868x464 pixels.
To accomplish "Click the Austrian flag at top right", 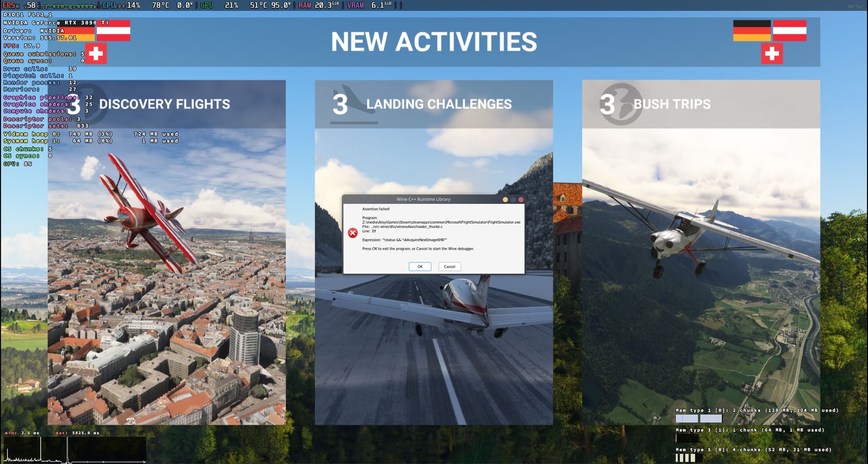I will pos(789,31).
